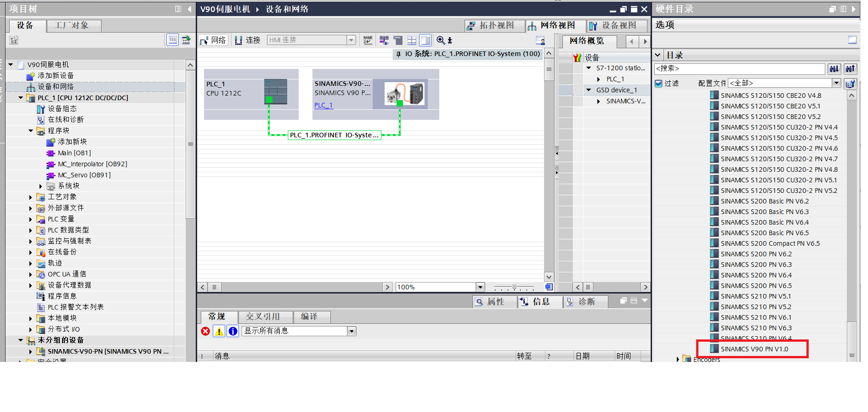Switch to the 拓扑视图 tab
Screen dimensions: 868x412
click(494, 26)
